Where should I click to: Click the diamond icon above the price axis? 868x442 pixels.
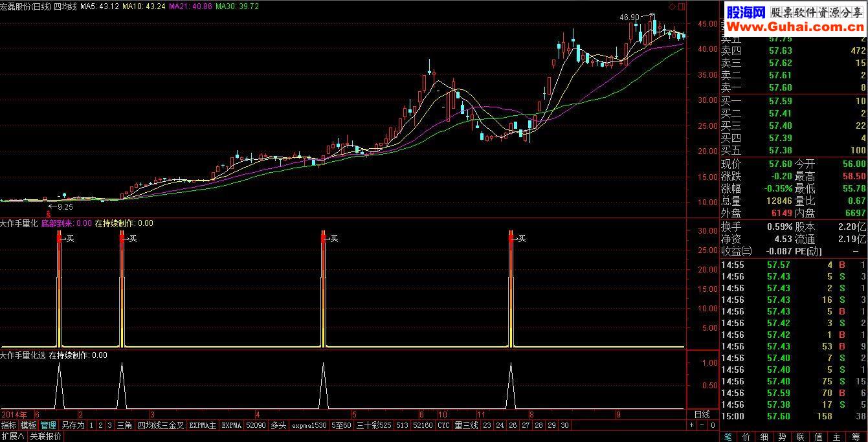click(673, 6)
